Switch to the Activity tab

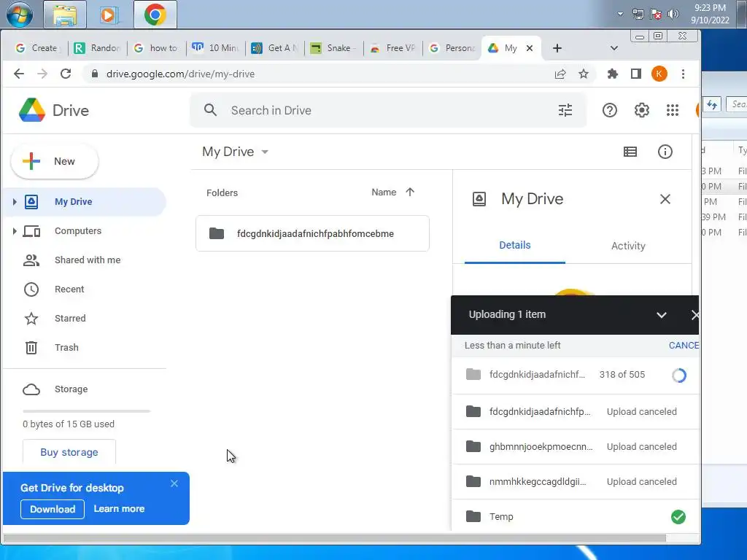coord(628,246)
